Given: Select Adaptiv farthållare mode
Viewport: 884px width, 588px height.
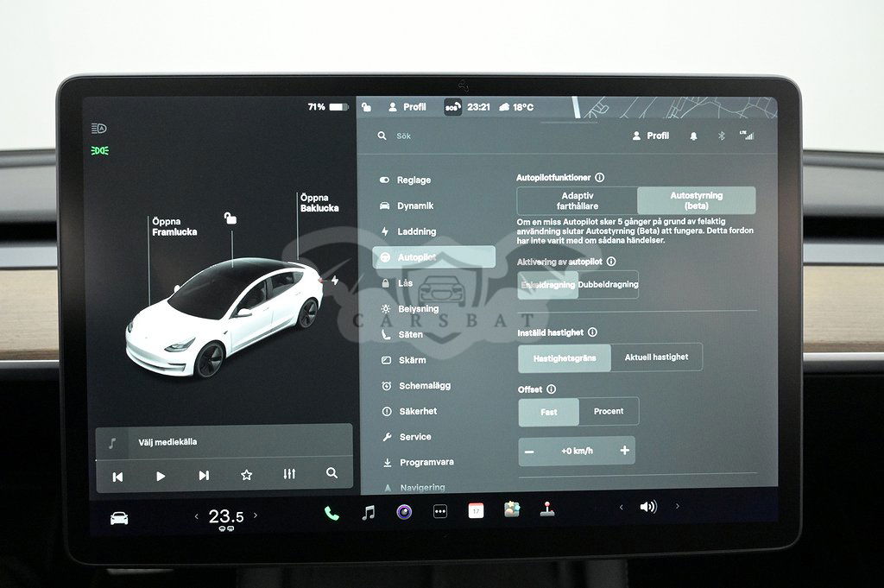Looking at the screenshot, I should [577, 201].
